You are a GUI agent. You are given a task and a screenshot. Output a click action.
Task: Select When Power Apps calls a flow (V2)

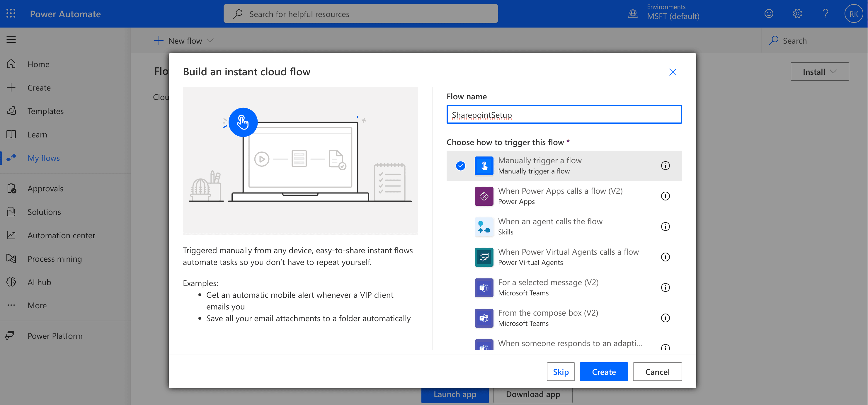point(564,196)
